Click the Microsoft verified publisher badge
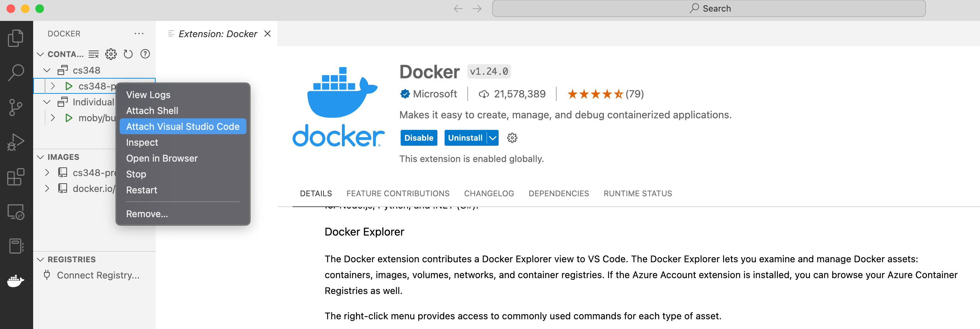This screenshot has height=329, width=980. click(x=405, y=94)
